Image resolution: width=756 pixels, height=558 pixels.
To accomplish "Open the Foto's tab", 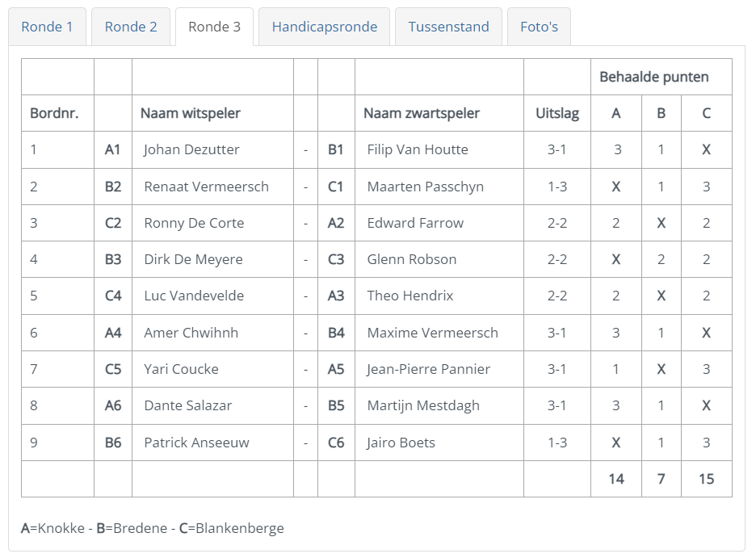I will 539,27.
